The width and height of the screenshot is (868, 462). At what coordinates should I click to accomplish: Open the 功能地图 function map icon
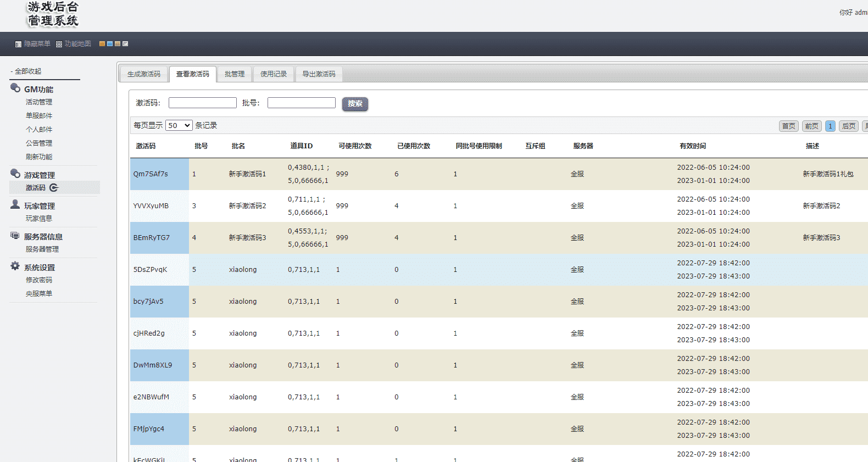[x=59, y=44]
